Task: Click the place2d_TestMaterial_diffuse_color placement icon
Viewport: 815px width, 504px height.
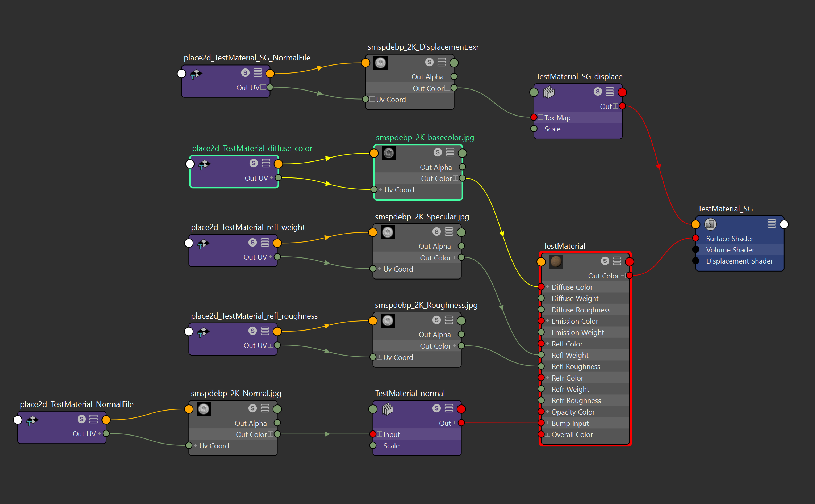Action: click(204, 164)
